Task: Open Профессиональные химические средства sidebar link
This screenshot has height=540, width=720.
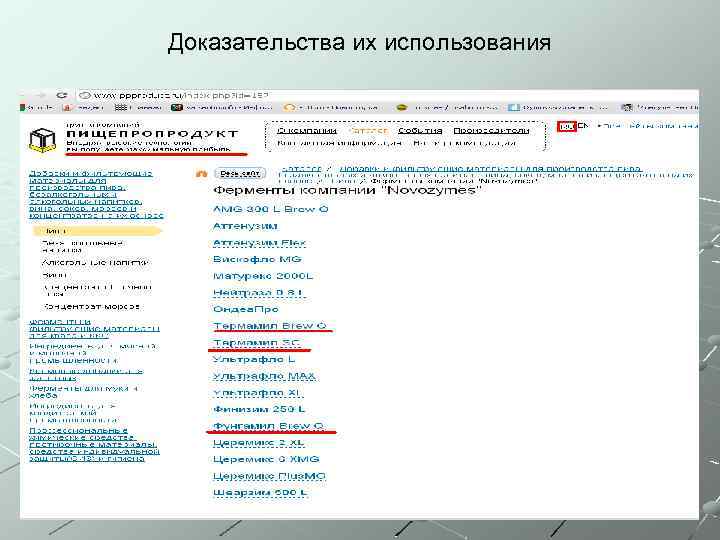Action: (x=94, y=444)
